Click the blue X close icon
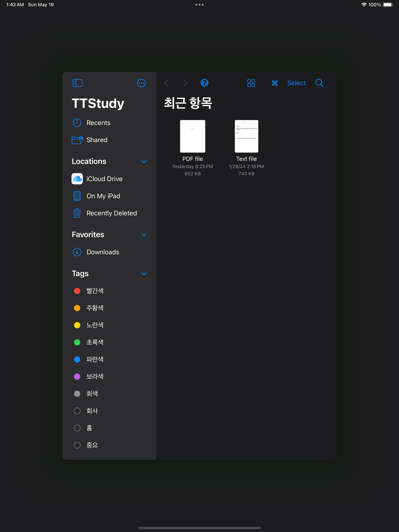399x532 pixels. click(x=275, y=83)
